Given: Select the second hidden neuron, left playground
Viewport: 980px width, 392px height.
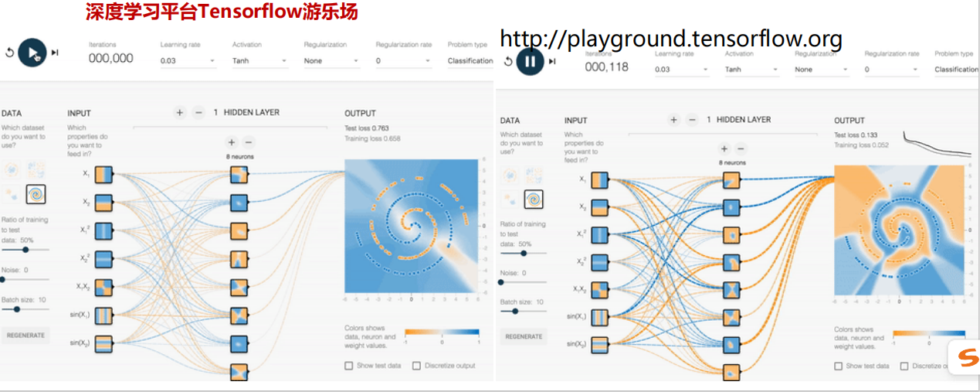Looking at the screenshot, I should [x=239, y=202].
